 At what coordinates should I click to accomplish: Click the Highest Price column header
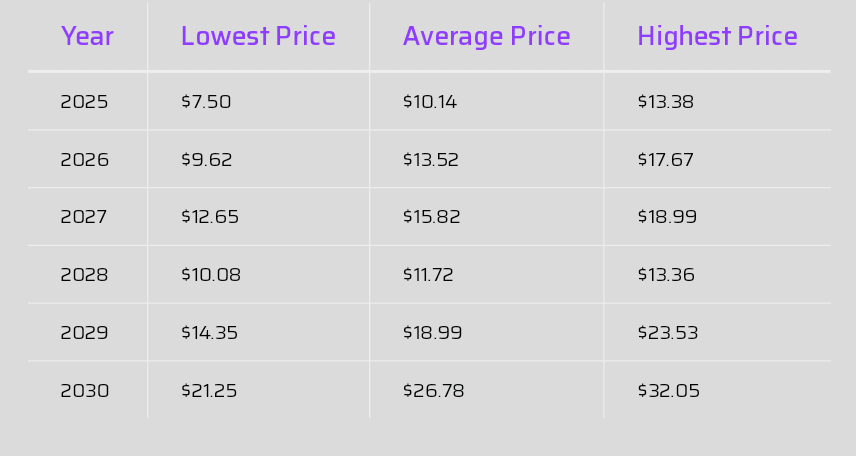(717, 37)
